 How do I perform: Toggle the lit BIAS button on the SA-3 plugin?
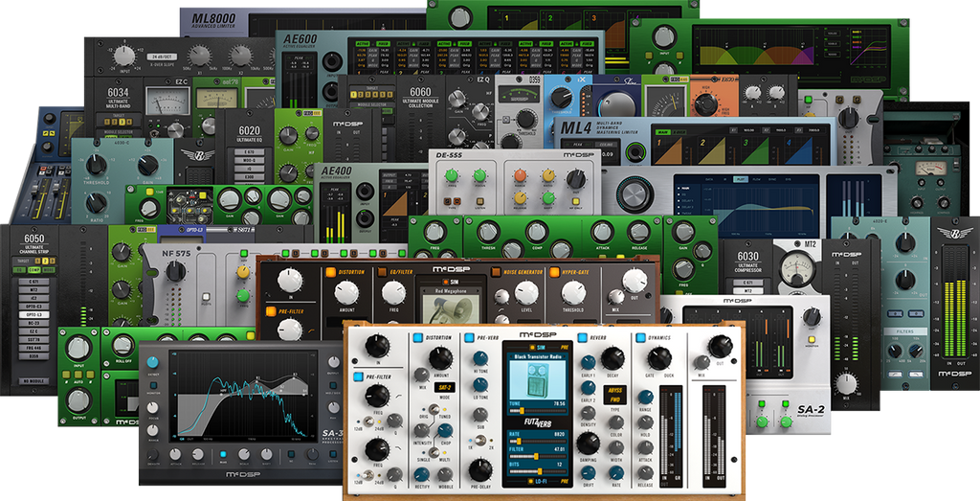[x=224, y=454]
